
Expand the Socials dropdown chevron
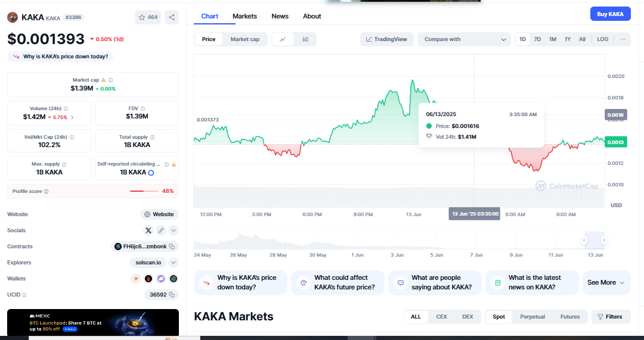174,230
